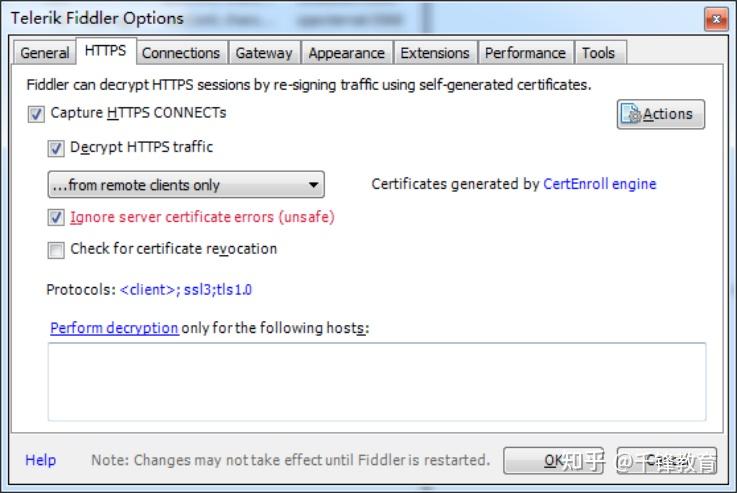Click the CertEnroll engine link
737x493 pixels.
600,184
